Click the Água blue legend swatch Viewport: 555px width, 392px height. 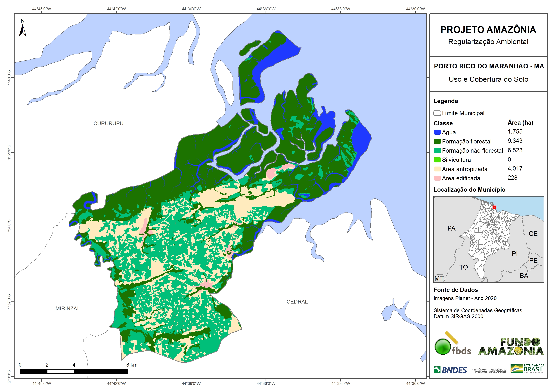(x=437, y=132)
